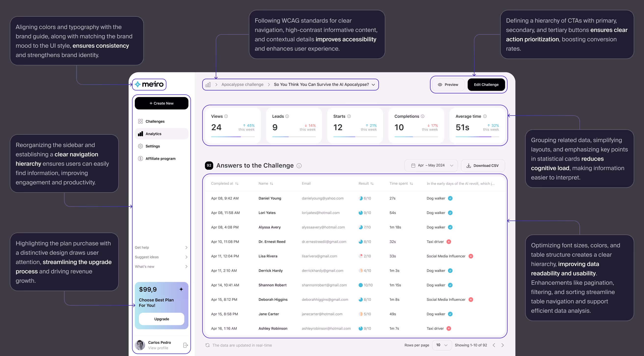Click the Views progress bar

click(233, 137)
